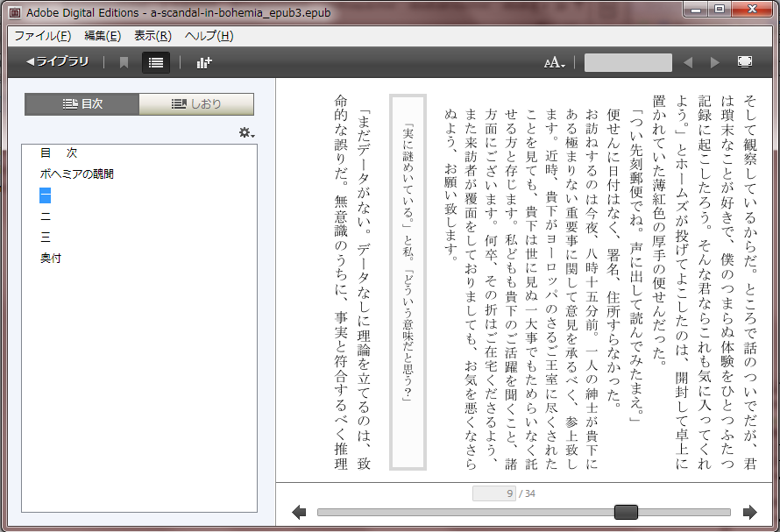Click the page slider handle
780x532 pixels.
click(x=626, y=513)
